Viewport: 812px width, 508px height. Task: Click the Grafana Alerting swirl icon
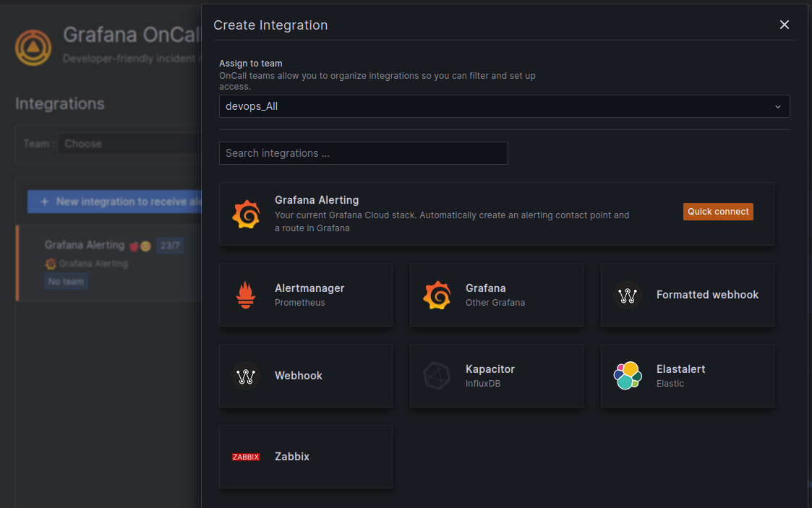246,214
